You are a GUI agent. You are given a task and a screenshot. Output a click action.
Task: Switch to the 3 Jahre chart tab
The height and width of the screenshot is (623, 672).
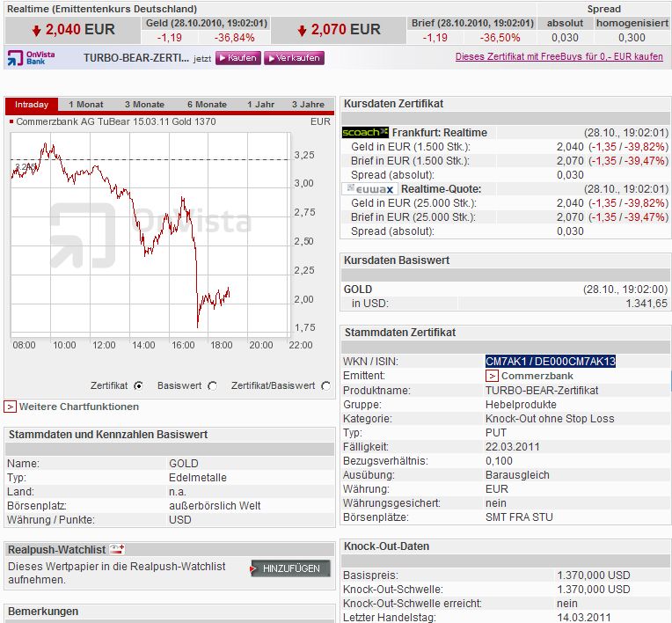click(x=308, y=104)
